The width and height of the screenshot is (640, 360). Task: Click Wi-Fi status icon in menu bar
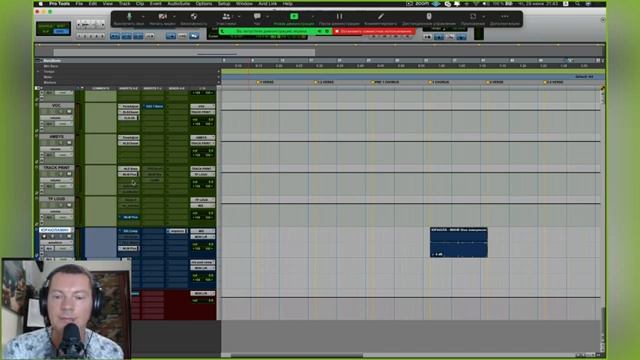coord(476,4)
